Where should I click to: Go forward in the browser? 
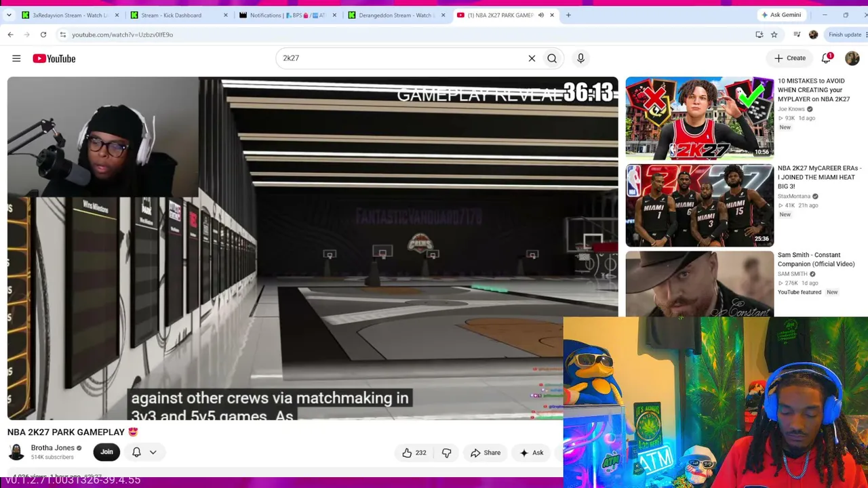(26, 35)
